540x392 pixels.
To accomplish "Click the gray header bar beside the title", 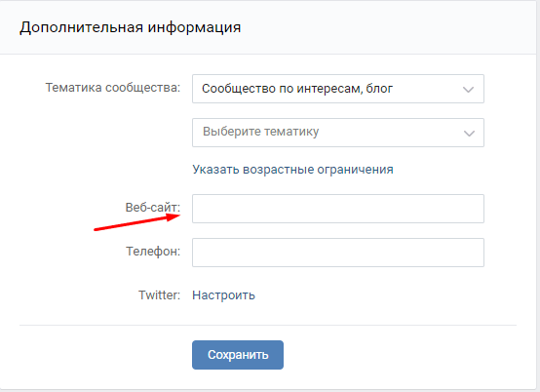I will click(387, 27).
